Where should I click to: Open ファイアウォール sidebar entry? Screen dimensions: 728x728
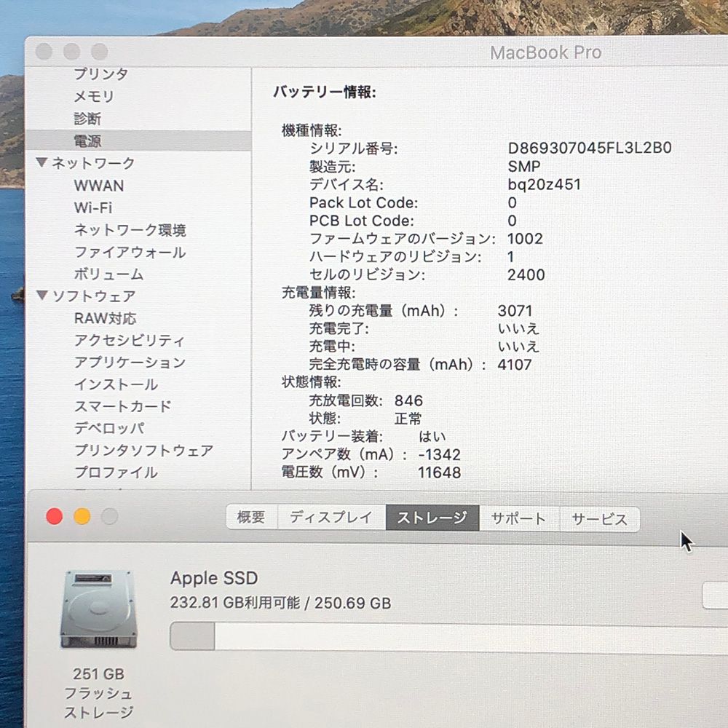(130, 252)
